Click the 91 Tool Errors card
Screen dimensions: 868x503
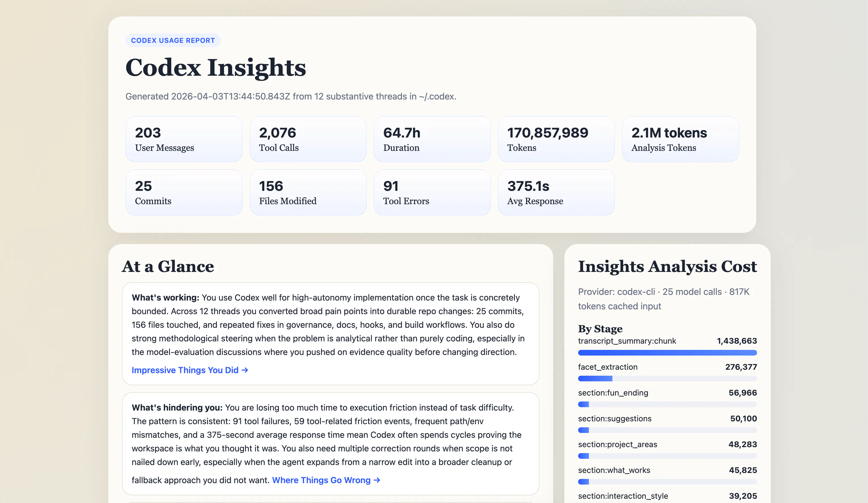(432, 193)
